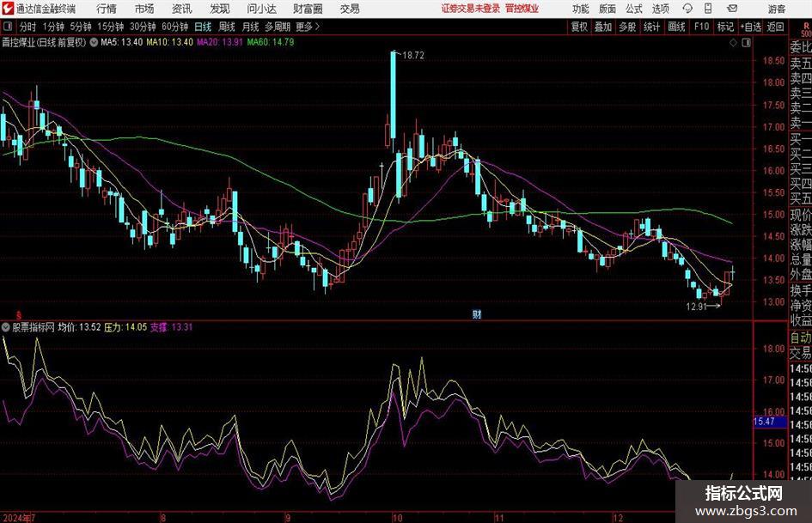Switch to 5分钟 period

81,27
